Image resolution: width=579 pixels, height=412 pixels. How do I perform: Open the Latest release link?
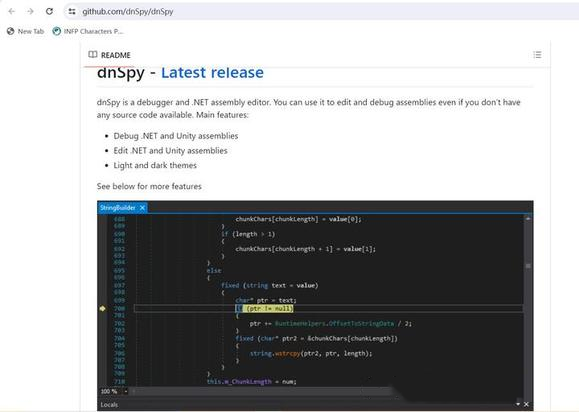(212, 73)
